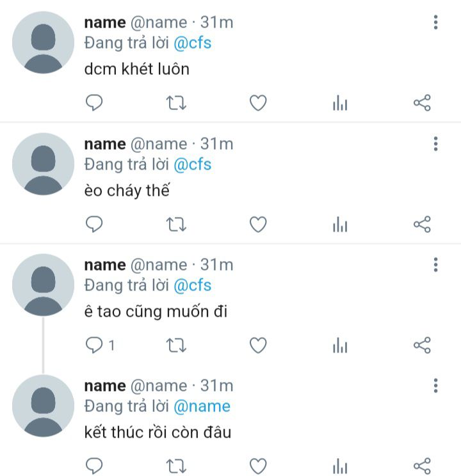Open the @cfs mention in the first tweet
This screenshot has width=461, height=476.
point(192,43)
